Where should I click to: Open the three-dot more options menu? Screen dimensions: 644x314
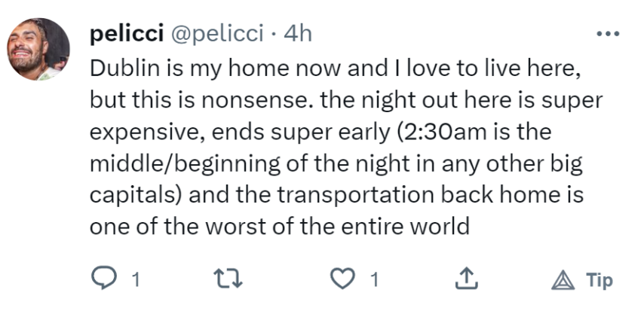[609, 35]
